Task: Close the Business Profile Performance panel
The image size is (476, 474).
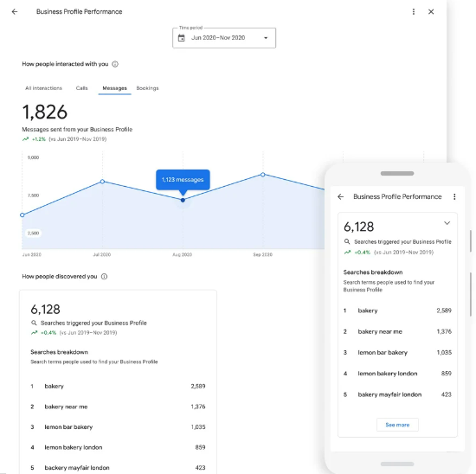Action: [x=431, y=12]
